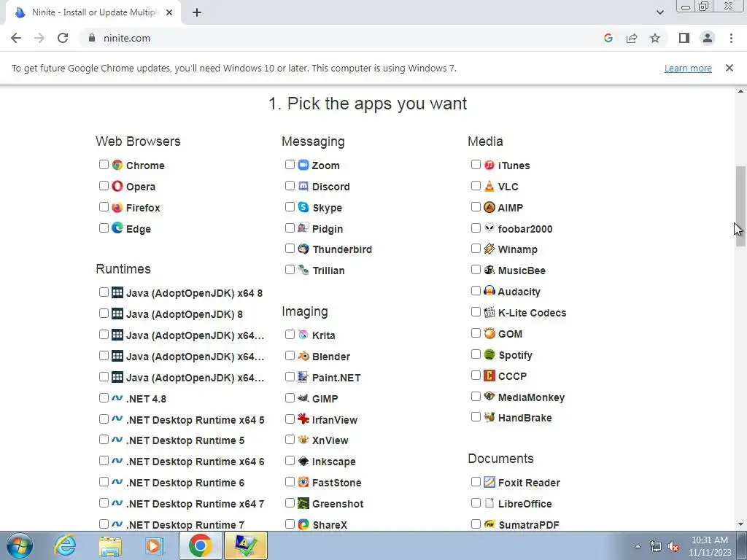Click the Skype icon
Image resolution: width=747 pixels, height=560 pixels.
(x=303, y=207)
